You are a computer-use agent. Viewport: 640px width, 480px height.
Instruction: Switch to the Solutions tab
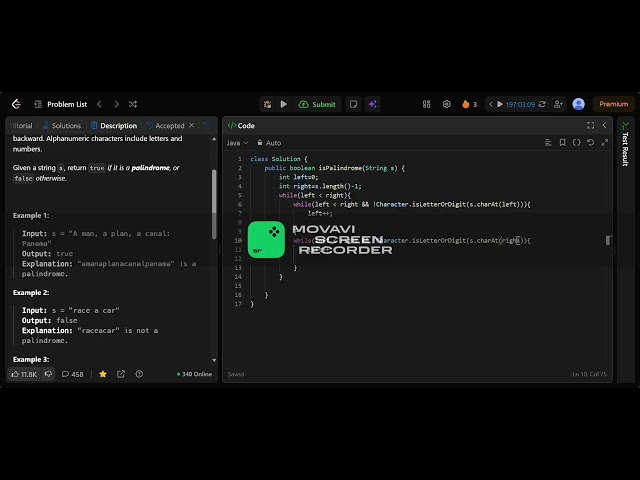coord(62,126)
